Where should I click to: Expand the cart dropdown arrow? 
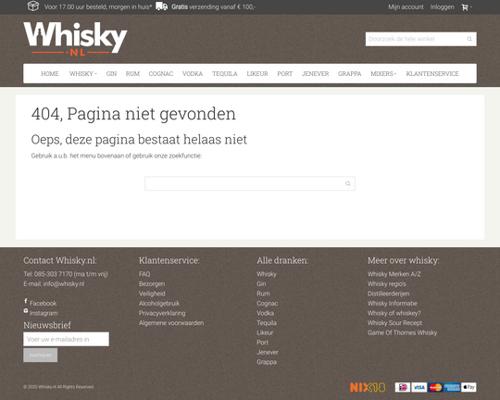(470, 7)
